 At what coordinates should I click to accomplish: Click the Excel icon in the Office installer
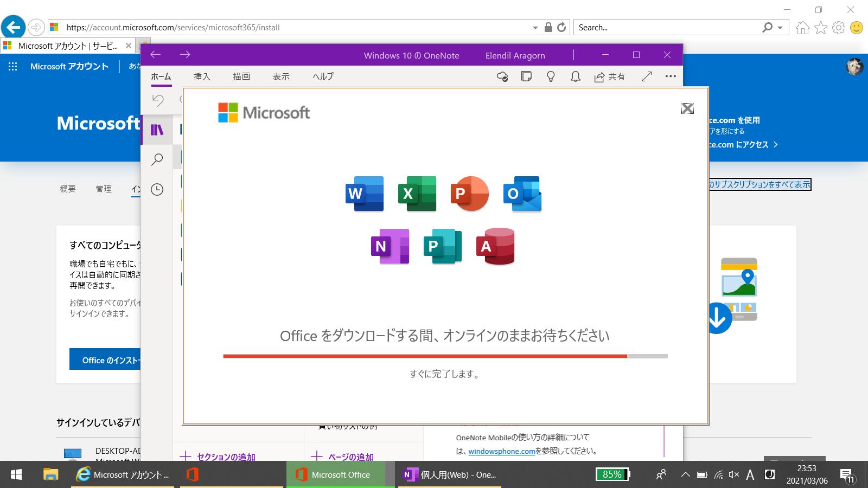(417, 194)
